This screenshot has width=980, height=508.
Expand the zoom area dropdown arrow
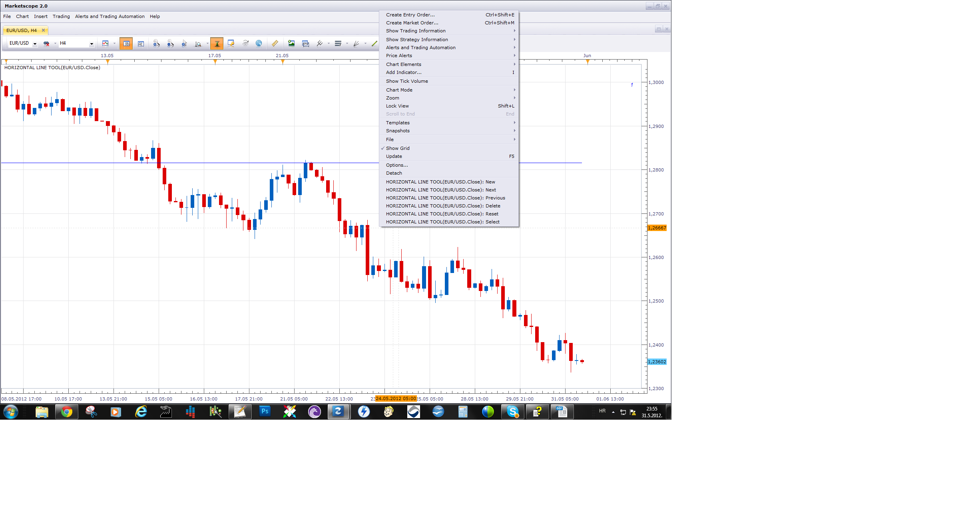click(x=207, y=44)
